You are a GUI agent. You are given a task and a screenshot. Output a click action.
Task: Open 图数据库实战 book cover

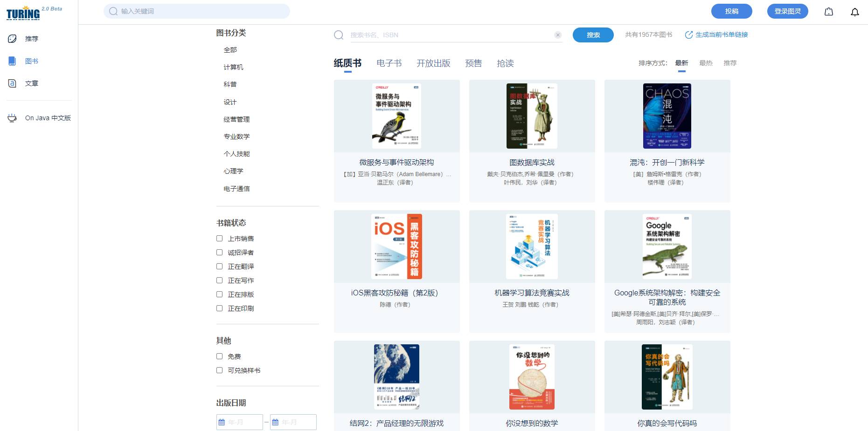[532, 116]
